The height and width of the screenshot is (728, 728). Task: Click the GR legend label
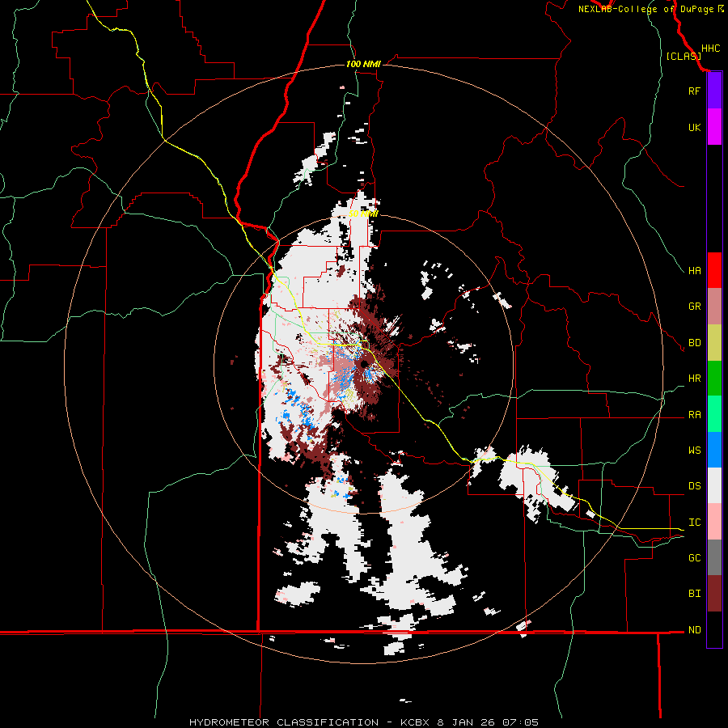tap(694, 307)
